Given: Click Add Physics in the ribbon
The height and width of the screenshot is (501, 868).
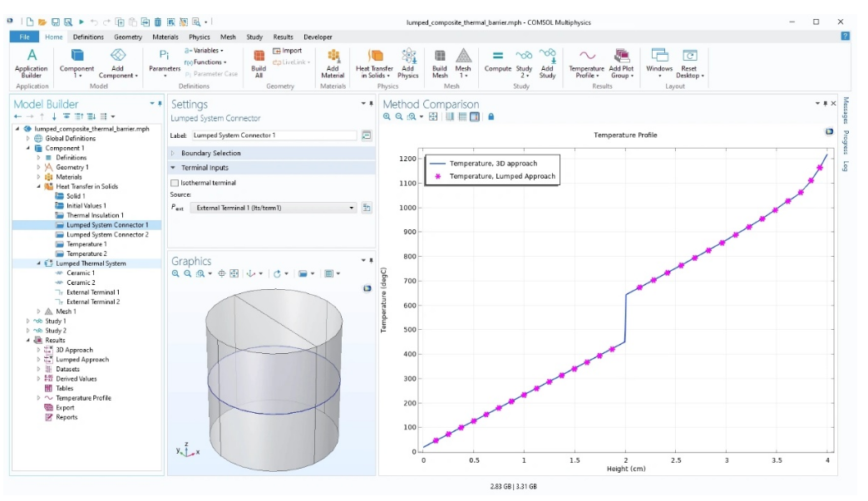Looking at the screenshot, I should tap(408, 63).
